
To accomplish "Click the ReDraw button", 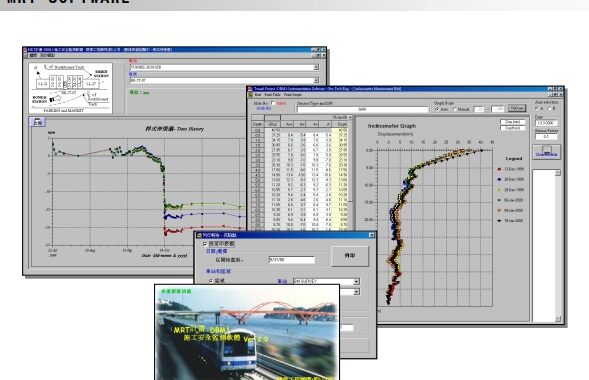I will [517, 108].
